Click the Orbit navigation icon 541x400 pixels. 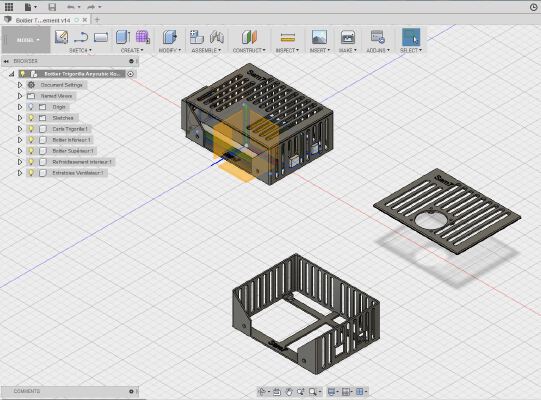coord(262,391)
